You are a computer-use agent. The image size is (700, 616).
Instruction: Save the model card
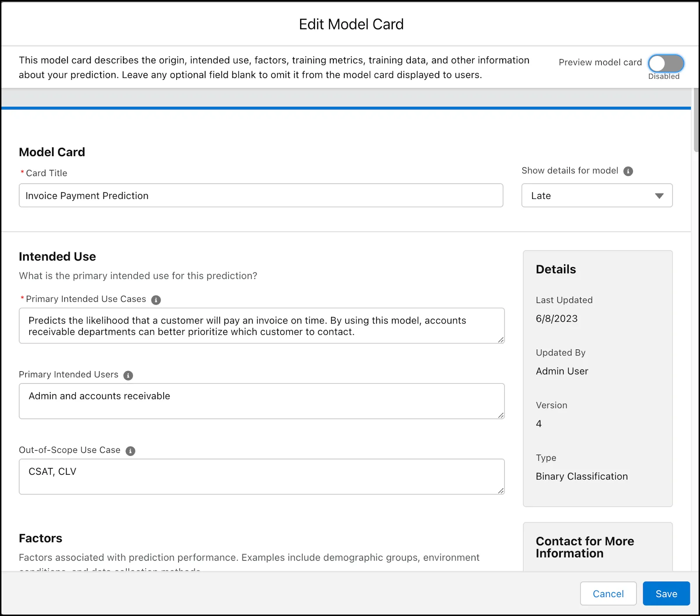tap(666, 594)
